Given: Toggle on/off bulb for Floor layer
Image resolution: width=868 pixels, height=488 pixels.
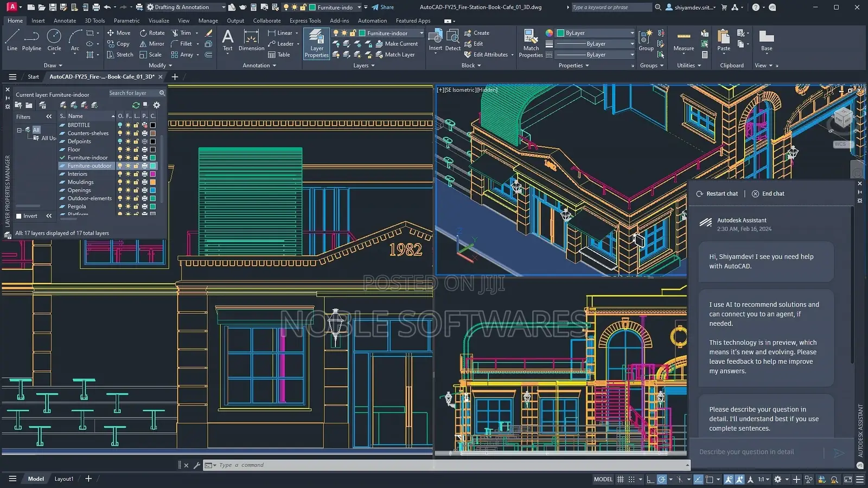Looking at the screenshot, I should [x=120, y=150].
